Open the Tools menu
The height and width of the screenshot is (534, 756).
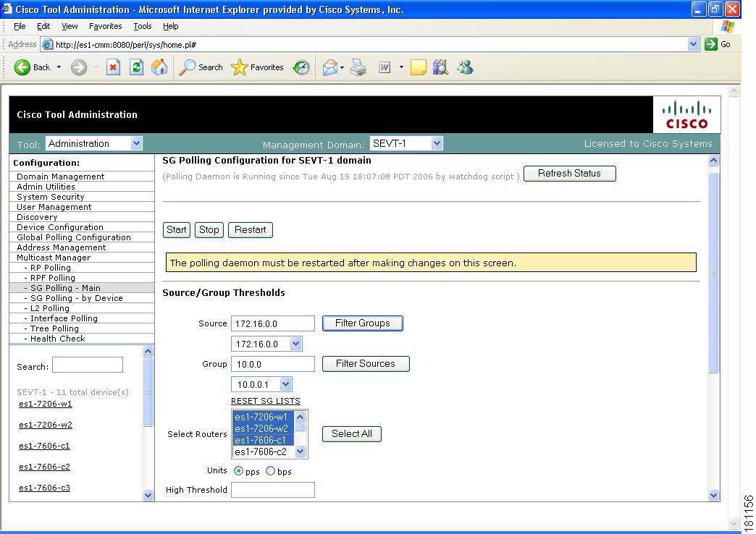coord(142,26)
